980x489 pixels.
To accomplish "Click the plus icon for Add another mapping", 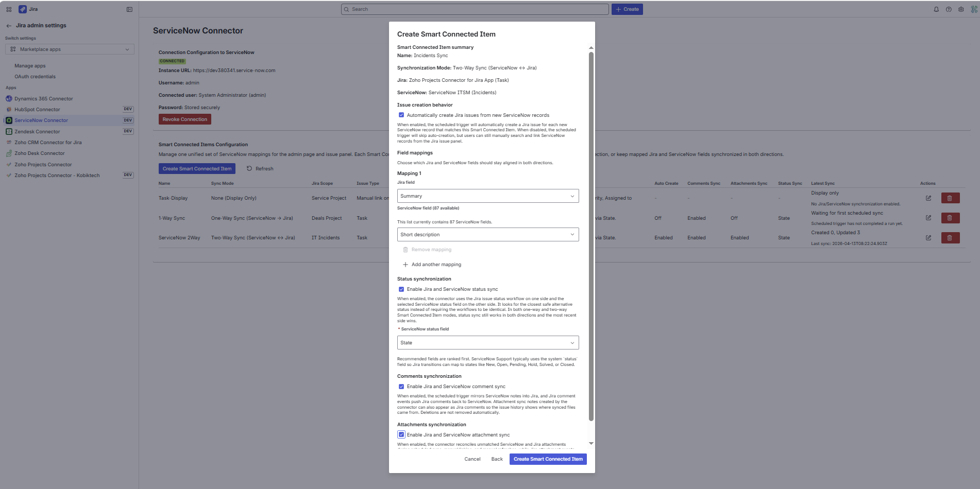I will coord(405,265).
